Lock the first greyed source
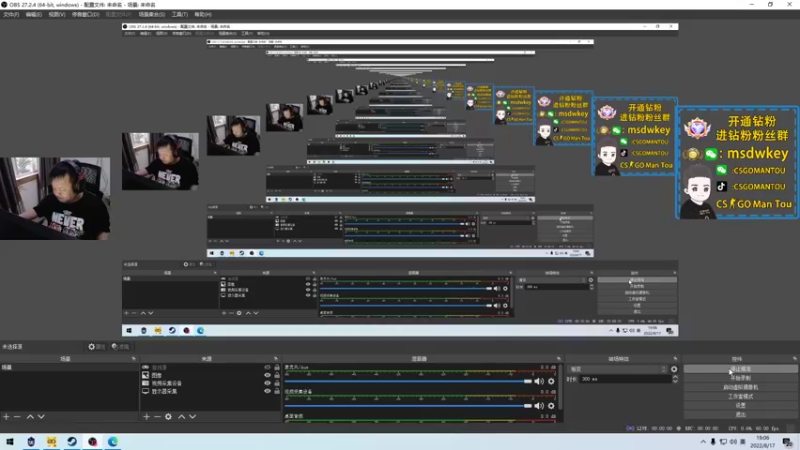The image size is (800, 450). pyautogui.click(x=277, y=367)
